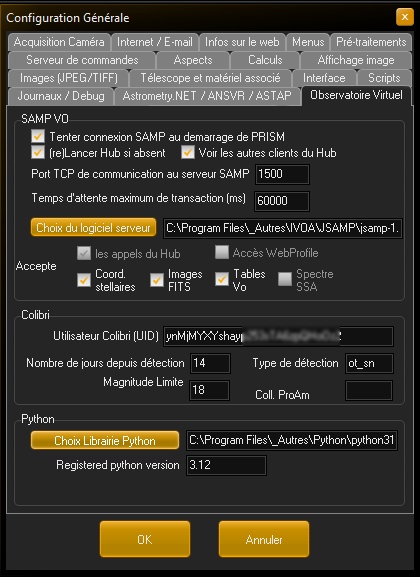The height and width of the screenshot is (577, 420).
Task: Close the Configuration Générale dialog
Action: point(405,17)
